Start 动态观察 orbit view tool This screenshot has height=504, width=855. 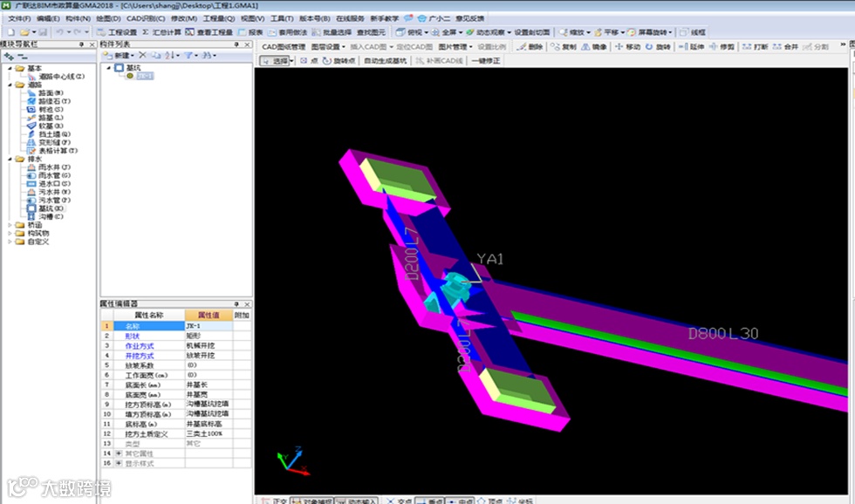coord(489,32)
